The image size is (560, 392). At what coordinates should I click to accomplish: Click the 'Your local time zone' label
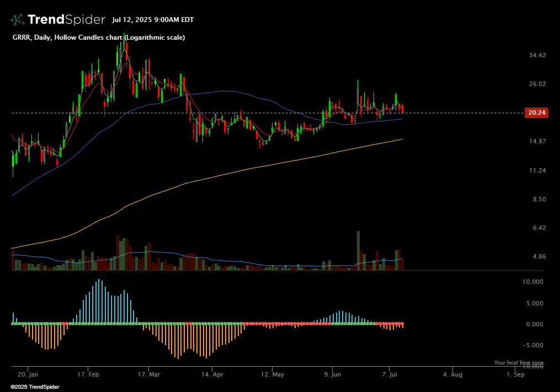pos(518,363)
